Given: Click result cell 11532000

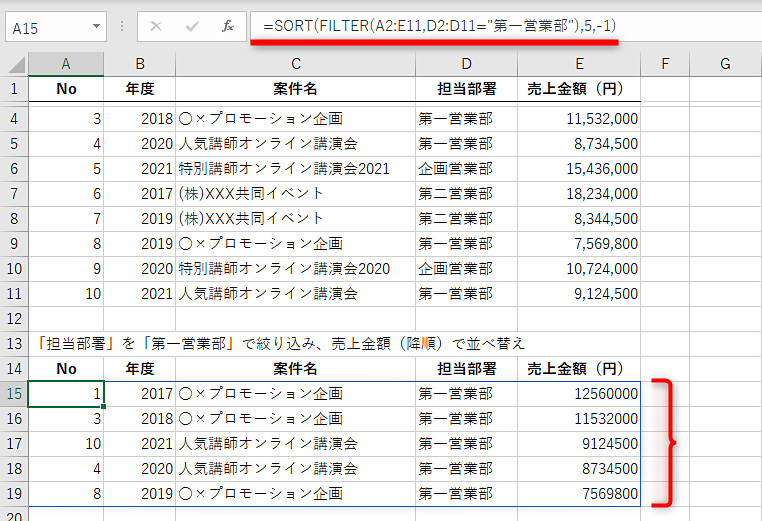Looking at the screenshot, I should 579,419.
